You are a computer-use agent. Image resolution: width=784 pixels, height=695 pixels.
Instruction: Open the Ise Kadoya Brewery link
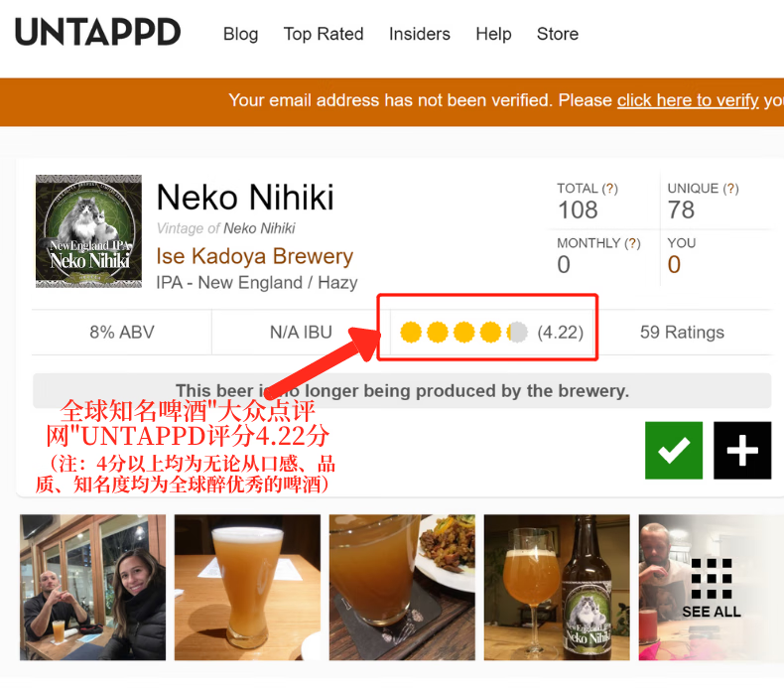254,256
